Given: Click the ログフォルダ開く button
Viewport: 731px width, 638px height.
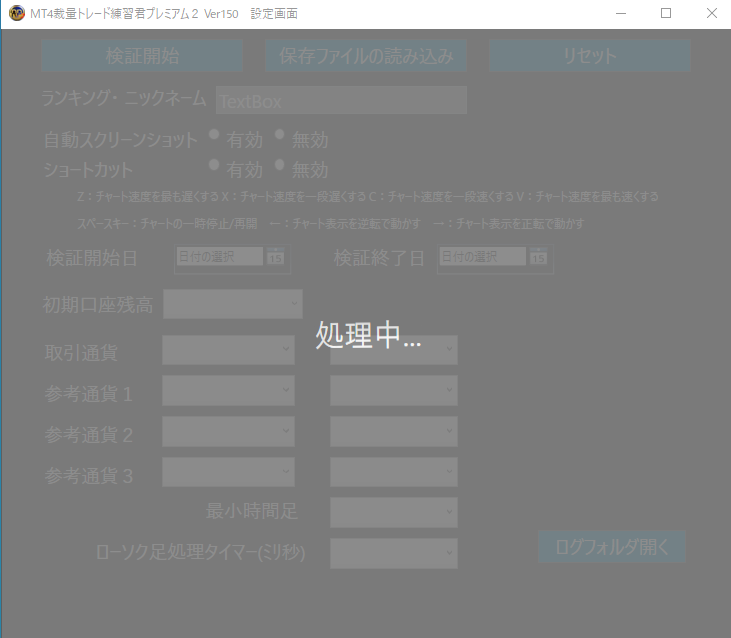Looking at the screenshot, I should (x=612, y=547).
